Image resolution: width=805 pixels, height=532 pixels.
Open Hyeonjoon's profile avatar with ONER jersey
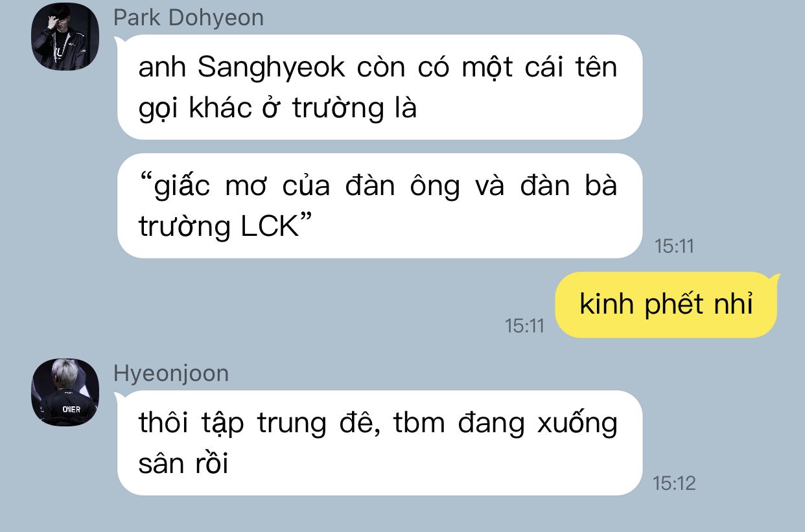pyautogui.click(x=65, y=393)
